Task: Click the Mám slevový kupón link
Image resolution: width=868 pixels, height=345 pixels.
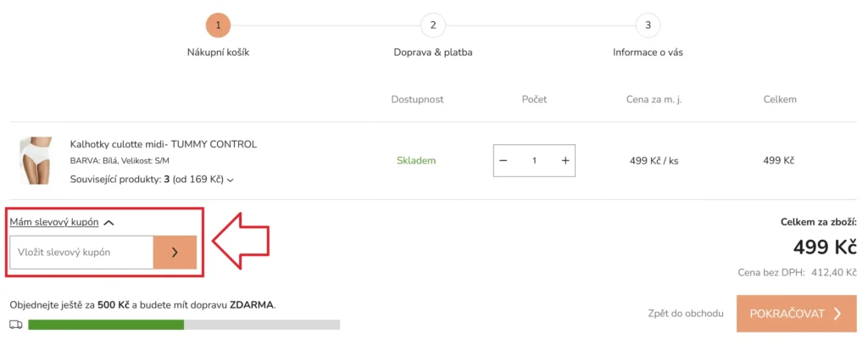Action: point(54,222)
